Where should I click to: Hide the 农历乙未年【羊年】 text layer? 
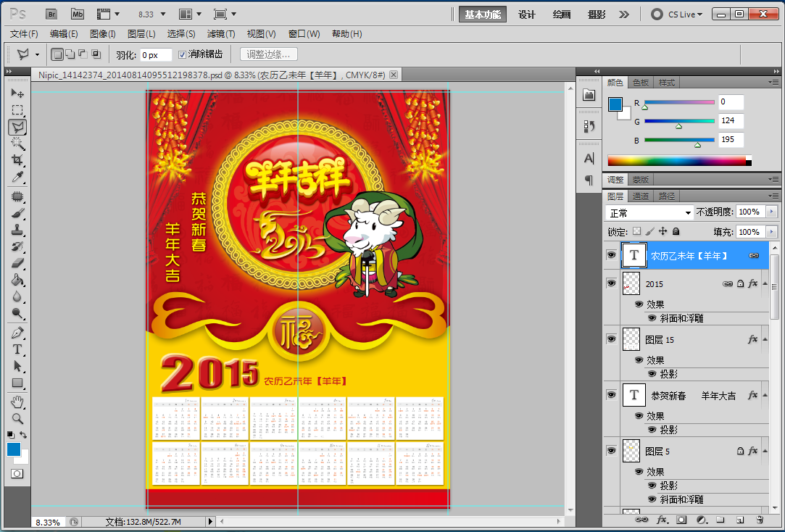pos(611,255)
